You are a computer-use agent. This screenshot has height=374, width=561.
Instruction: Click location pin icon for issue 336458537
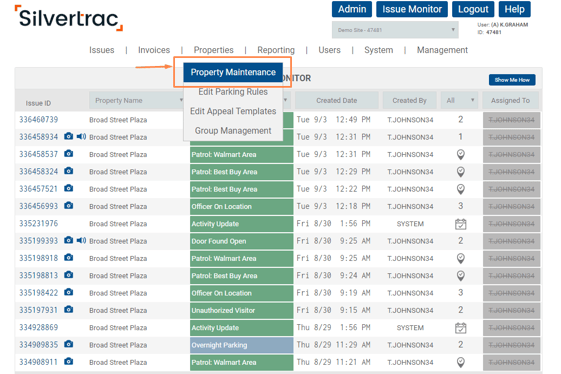pyautogui.click(x=461, y=155)
